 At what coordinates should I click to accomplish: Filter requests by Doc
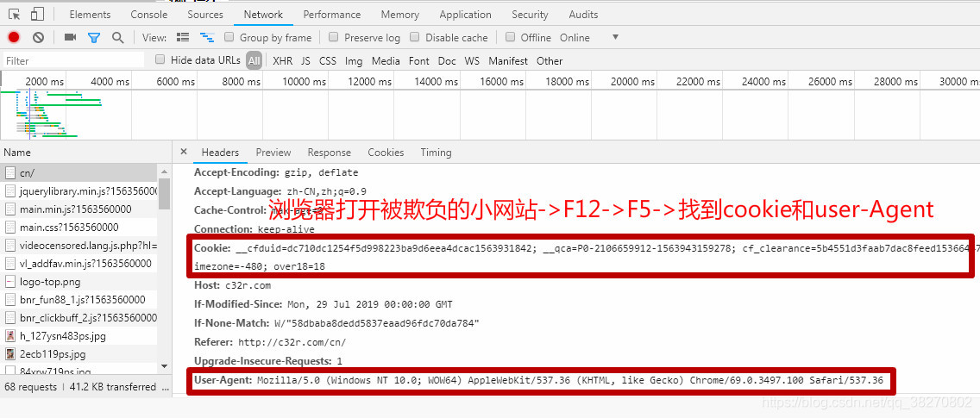[x=447, y=60]
